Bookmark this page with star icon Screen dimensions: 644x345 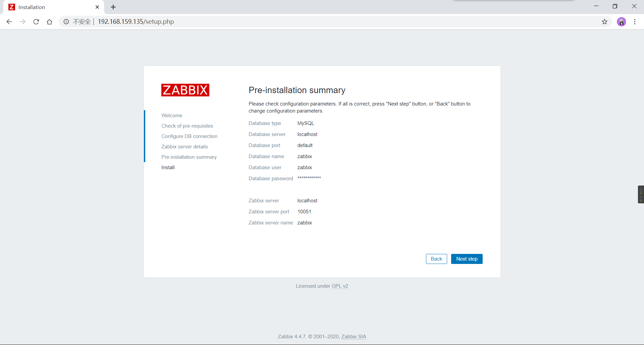604,22
